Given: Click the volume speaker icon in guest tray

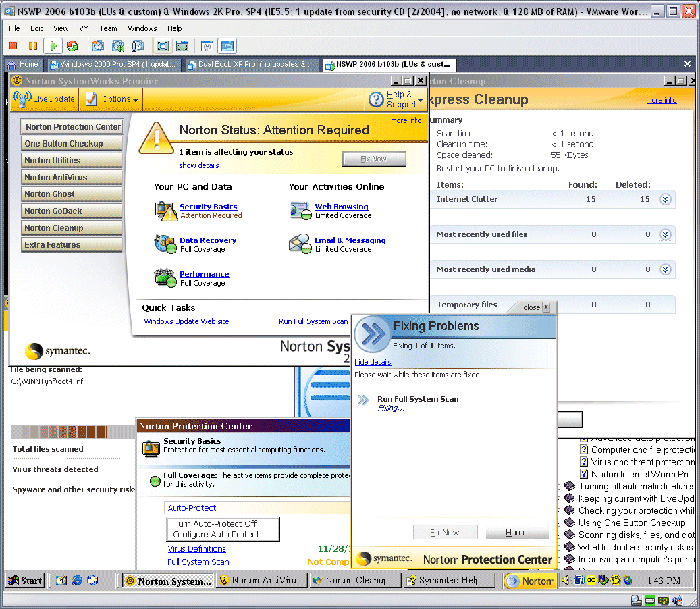Looking at the screenshot, I should click(566, 580).
